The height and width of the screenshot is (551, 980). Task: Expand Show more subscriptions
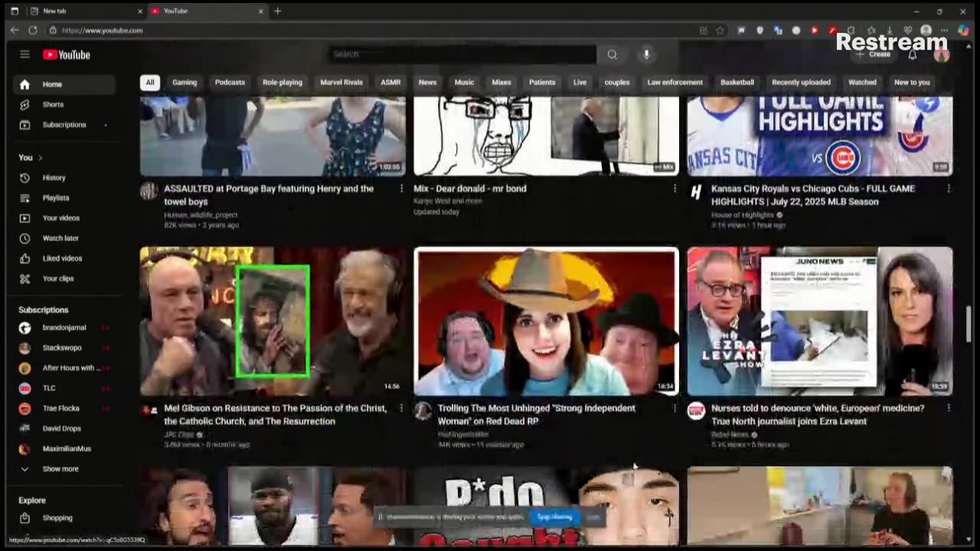[x=64, y=469]
